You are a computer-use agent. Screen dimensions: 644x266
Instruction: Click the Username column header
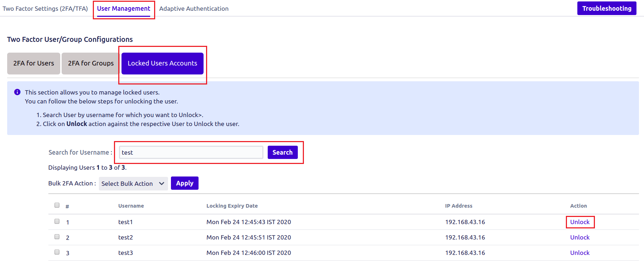pyautogui.click(x=131, y=206)
